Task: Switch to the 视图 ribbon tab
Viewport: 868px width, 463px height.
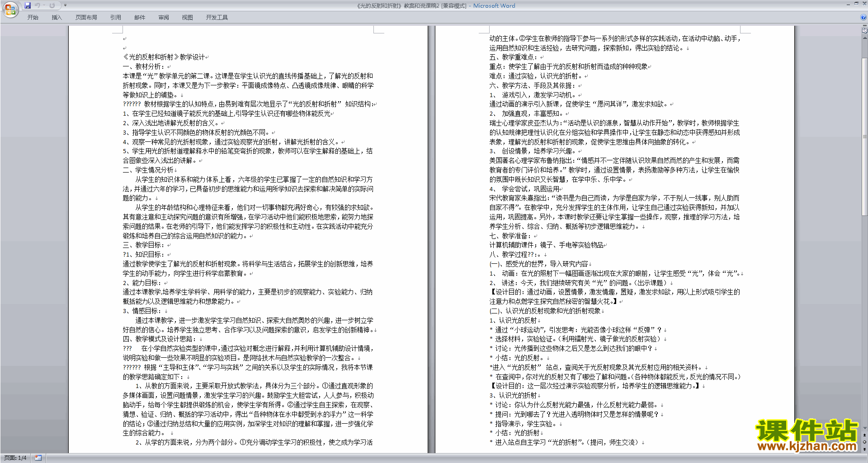Action: [188, 17]
